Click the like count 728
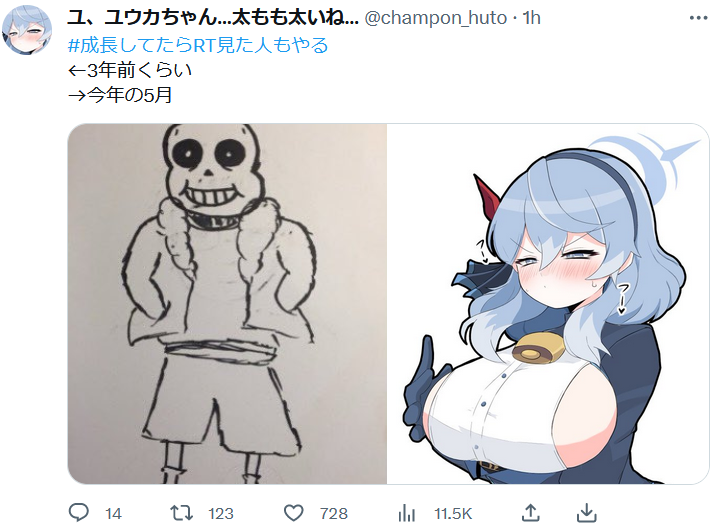This screenshot has height=531, width=718. 334,514
